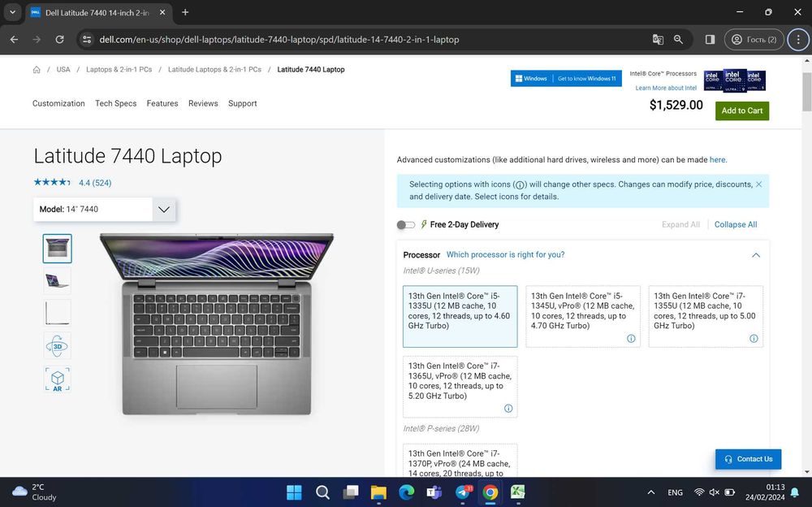Select the angled laptop thumbnail

[57, 280]
